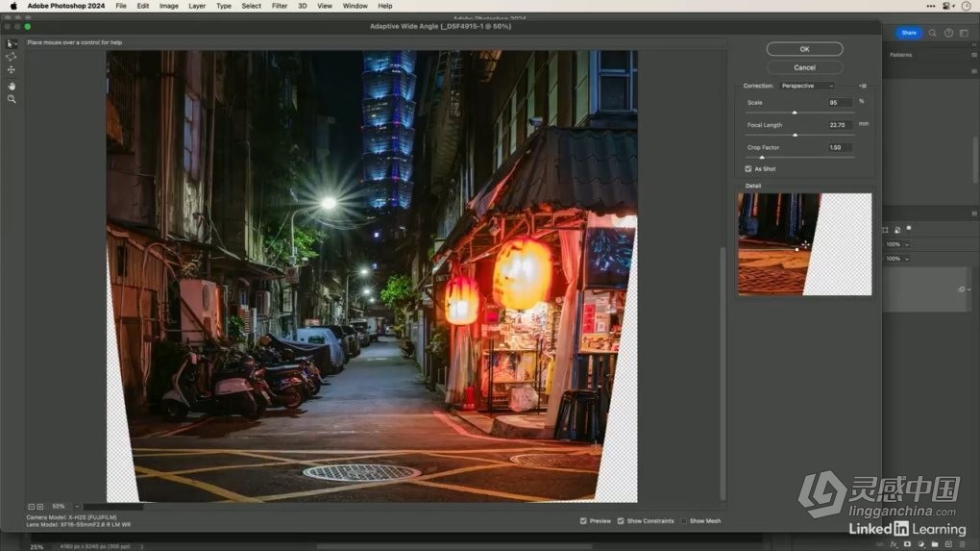980x551 pixels.
Task: Click the Scale slider handle
Action: click(x=795, y=113)
